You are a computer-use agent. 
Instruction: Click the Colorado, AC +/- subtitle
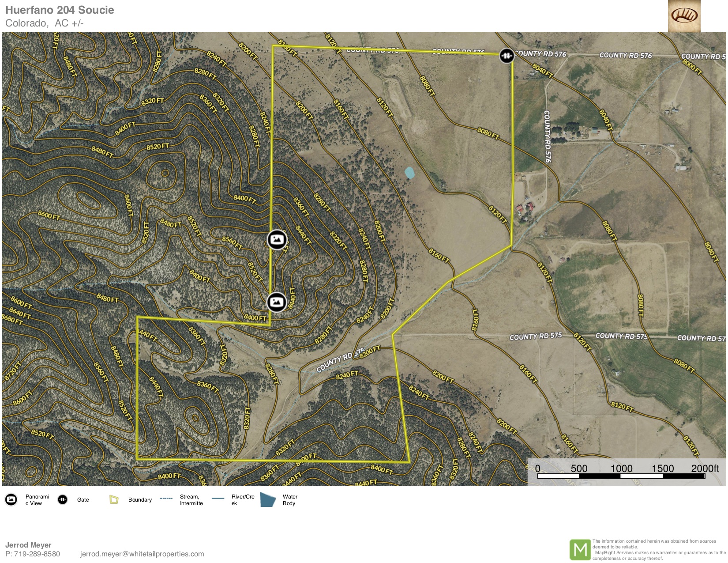coord(44,23)
